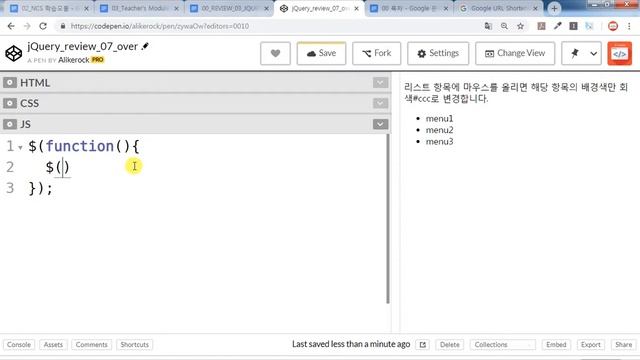Screen dimensions: 640x360
Task: Switch to the 00_REVIEW_03 tab
Action: pyautogui.click(x=229, y=8)
